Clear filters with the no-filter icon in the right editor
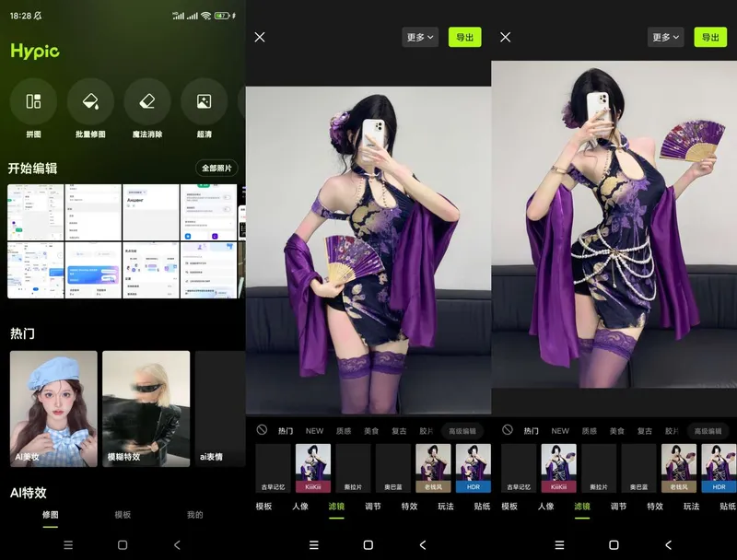This screenshot has width=737, height=560. click(x=508, y=430)
